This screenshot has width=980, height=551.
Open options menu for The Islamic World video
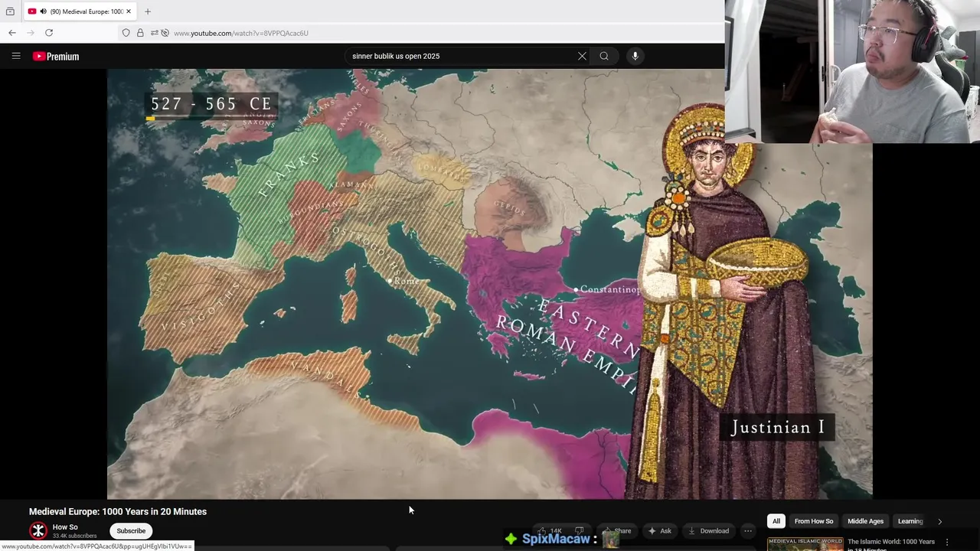tap(947, 543)
